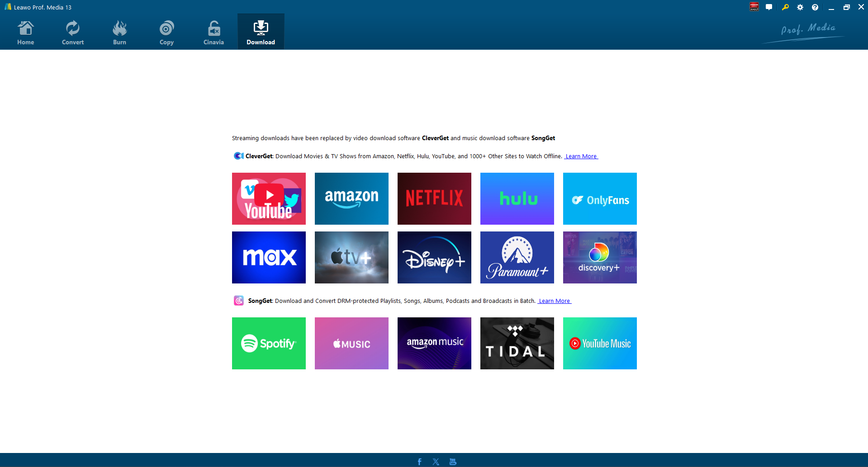Open the feedback speech bubble icon
Viewport: 868px width, 467px height.
point(769,7)
